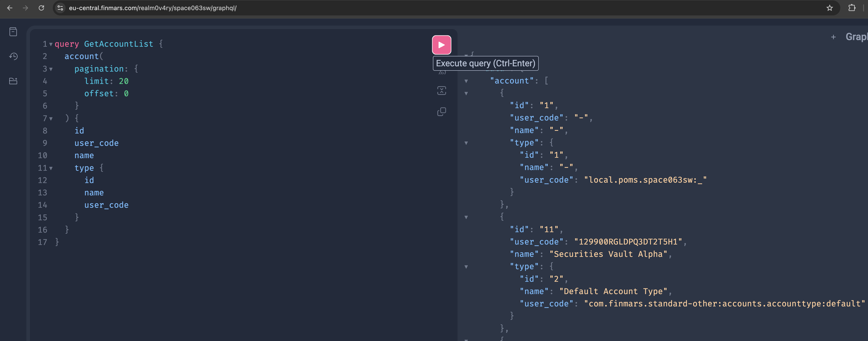Fold the pagination argument block

coord(51,69)
